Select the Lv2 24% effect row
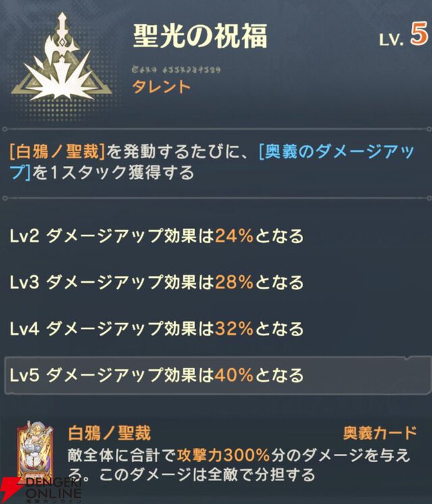This screenshot has width=432, height=504. [157, 236]
